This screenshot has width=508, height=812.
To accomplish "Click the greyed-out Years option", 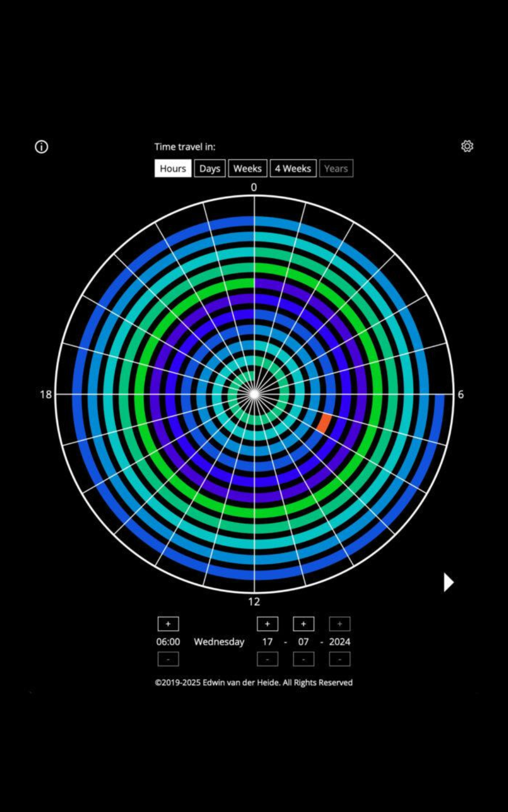I will 336,168.
